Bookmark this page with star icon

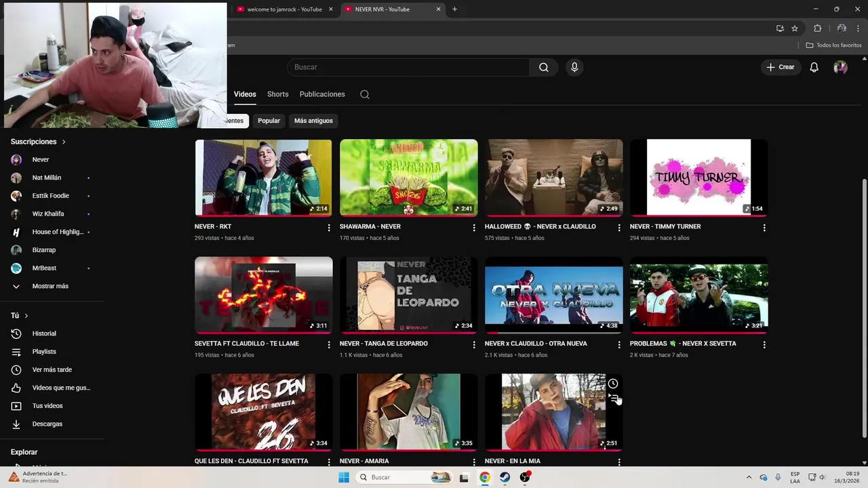pyautogui.click(x=795, y=28)
